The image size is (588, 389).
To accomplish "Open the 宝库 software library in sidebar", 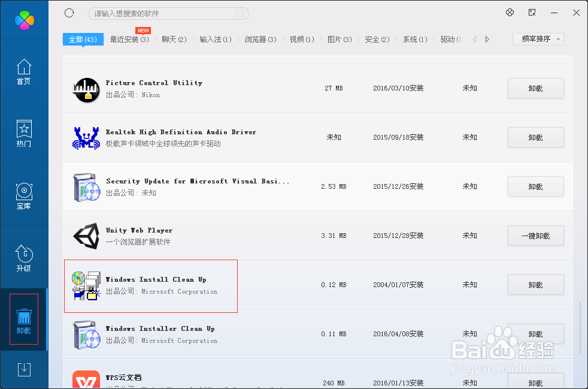I will [x=23, y=196].
